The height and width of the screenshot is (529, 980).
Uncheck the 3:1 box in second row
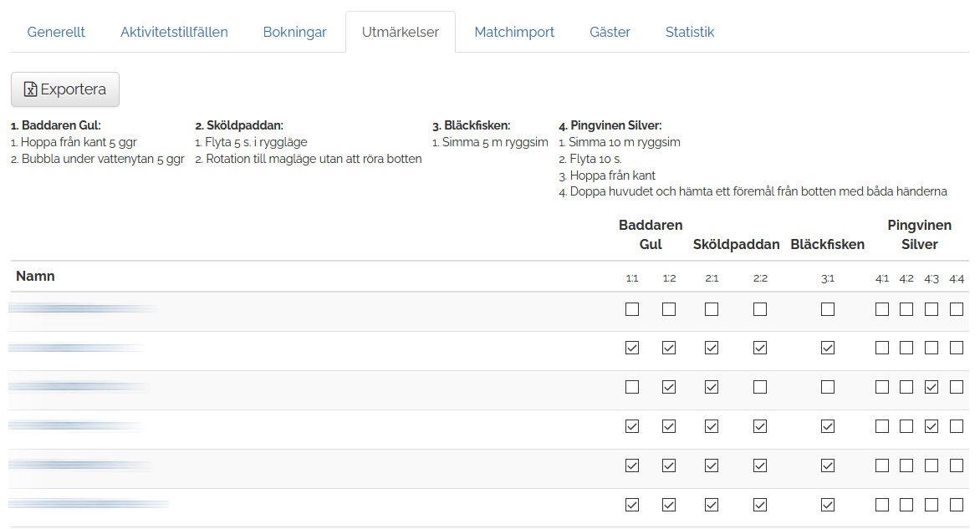pos(828,348)
